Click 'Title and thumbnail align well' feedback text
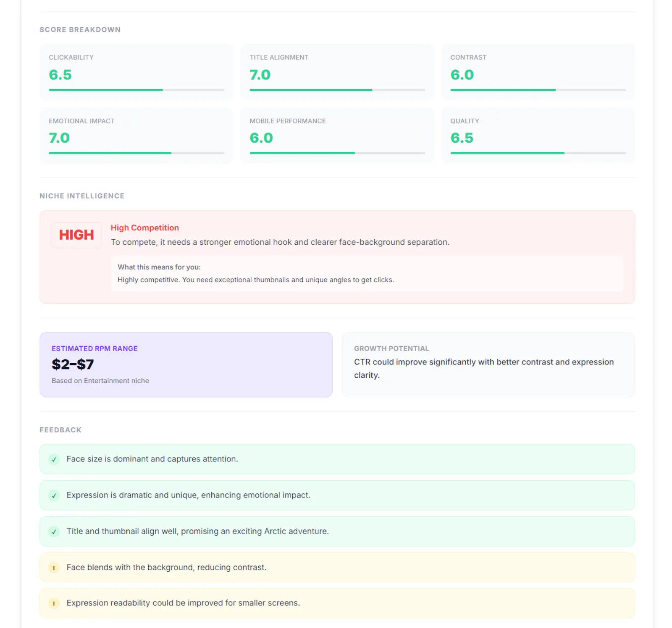 tap(197, 531)
